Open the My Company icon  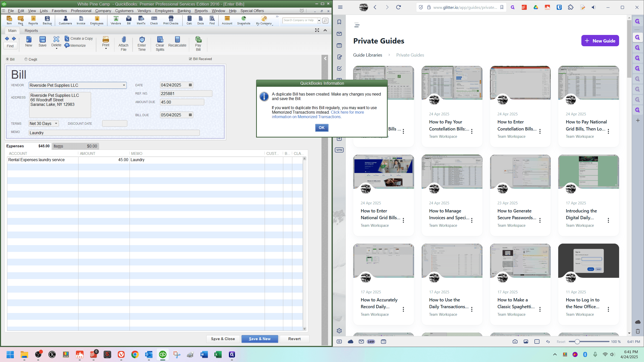(264, 20)
